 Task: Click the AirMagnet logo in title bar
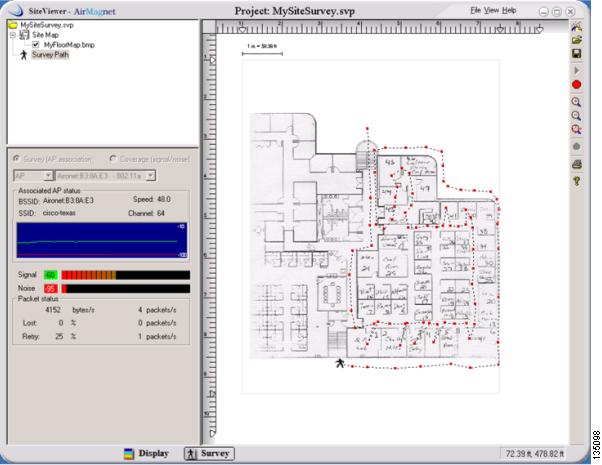15,11
